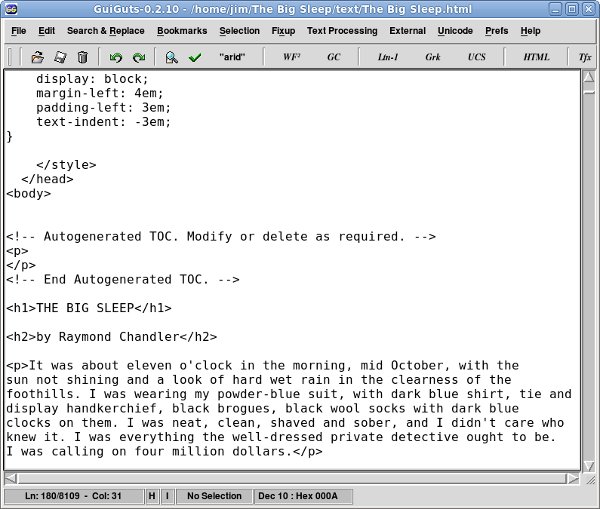Click the "</head>" tag line
Image resolution: width=600 pixels, height=509 pixels.
tap(47, 179)
